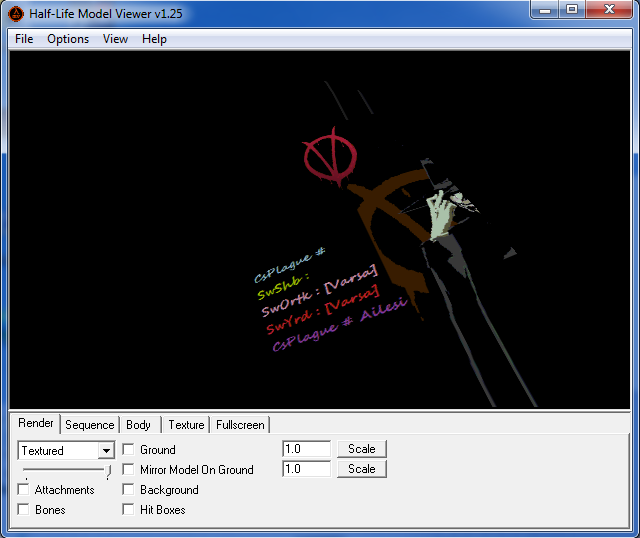
Task: Show Attachments via its checkbox
Action: pos(23,490)
